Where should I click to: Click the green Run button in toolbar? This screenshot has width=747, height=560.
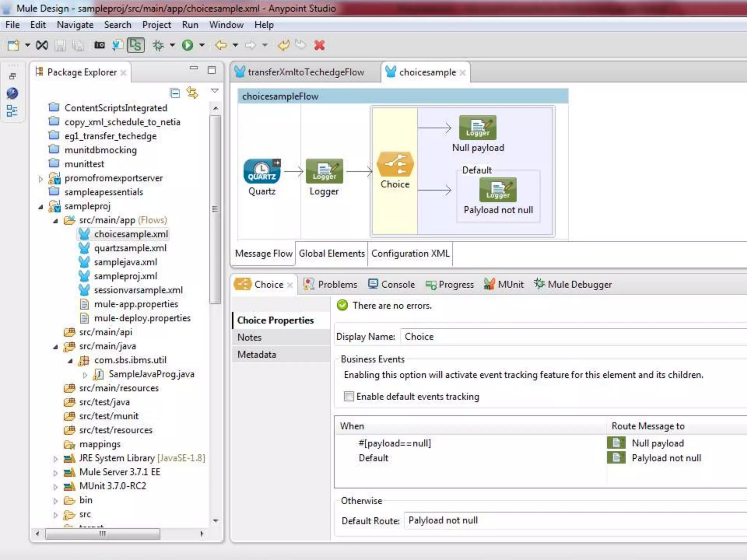187,45
